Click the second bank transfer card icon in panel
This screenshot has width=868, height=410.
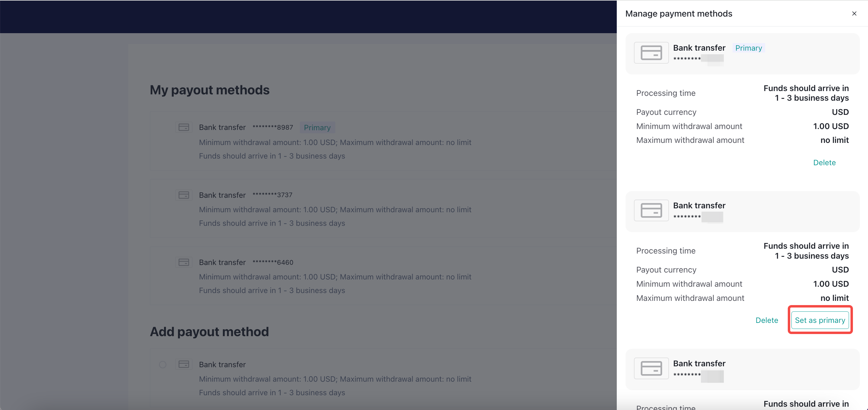pyautogui.click(x=651, y=210)
